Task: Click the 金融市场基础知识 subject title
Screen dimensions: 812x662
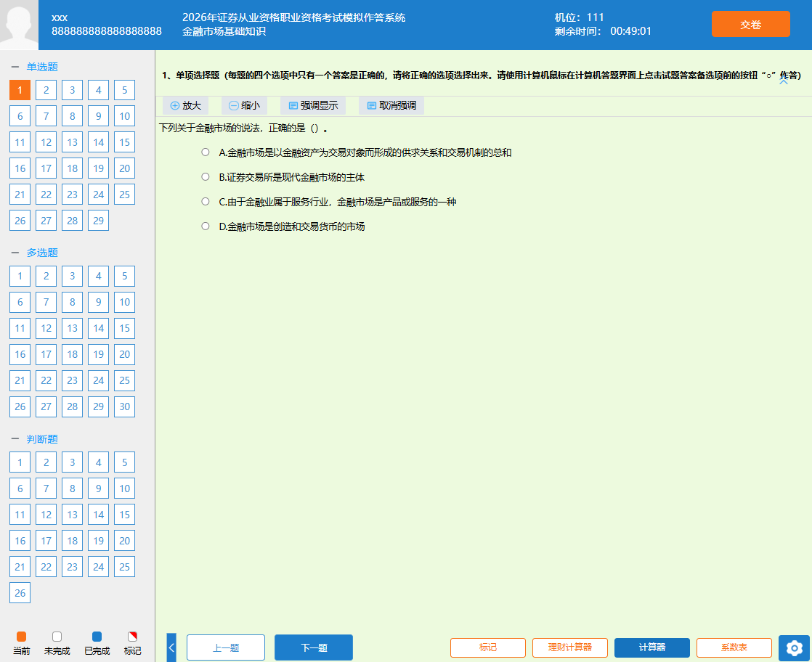Action: pos(224,31)
